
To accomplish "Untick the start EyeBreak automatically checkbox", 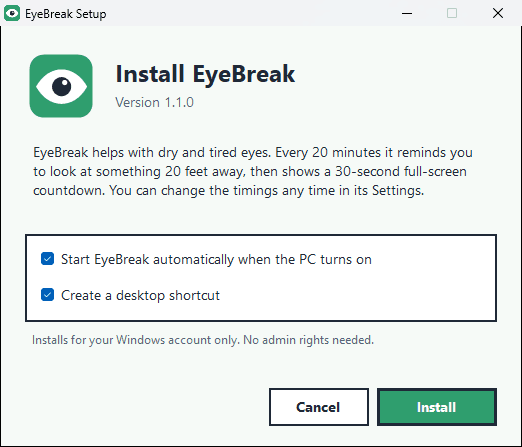I will [47, 259].
